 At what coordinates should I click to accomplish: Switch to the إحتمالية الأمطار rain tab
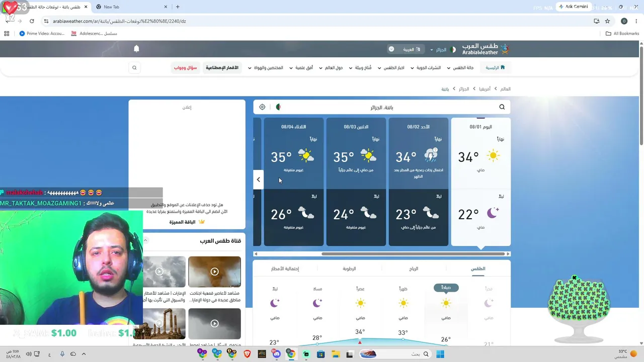coord(285,269)
